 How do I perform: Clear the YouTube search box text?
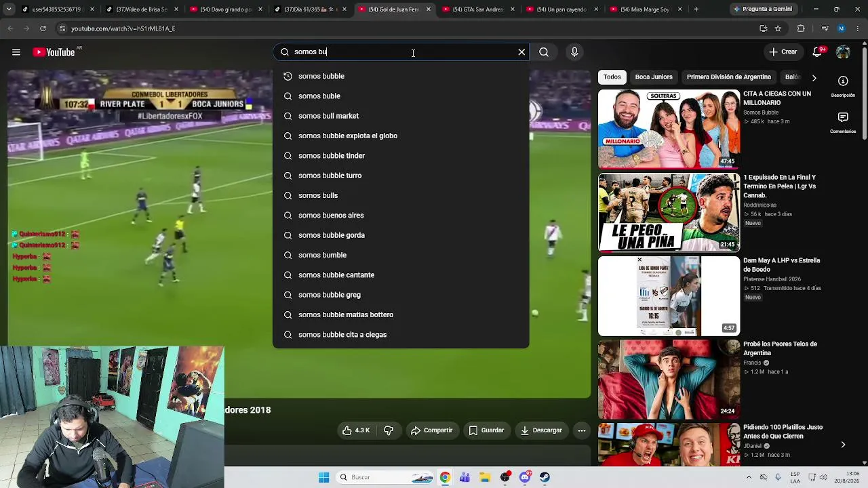click(x=521, y=52)
